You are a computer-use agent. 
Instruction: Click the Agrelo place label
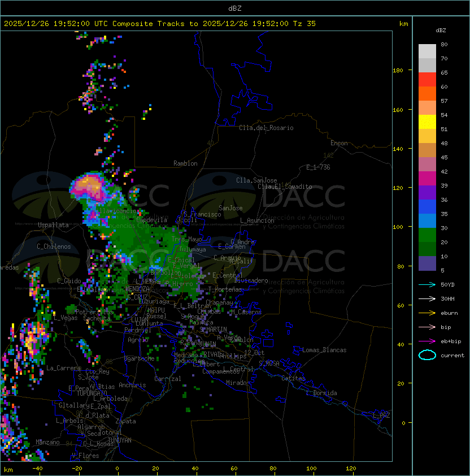(138, 340)
